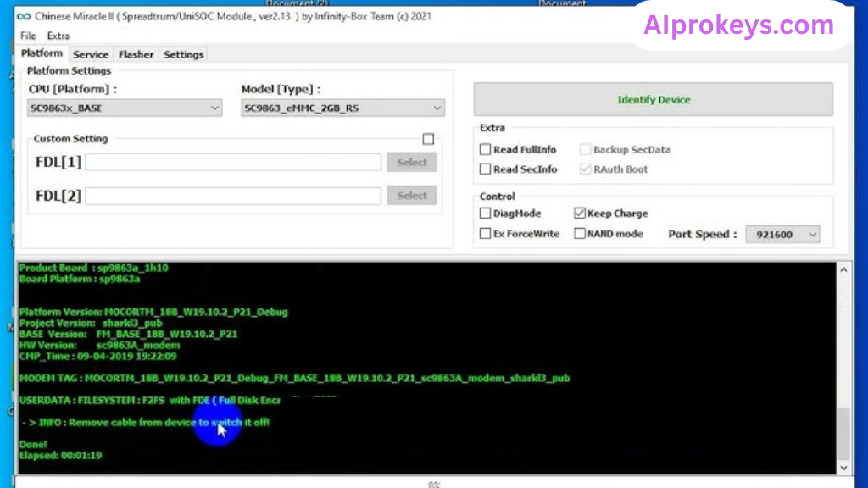Switch to the Platform tab

pos(42,53)
